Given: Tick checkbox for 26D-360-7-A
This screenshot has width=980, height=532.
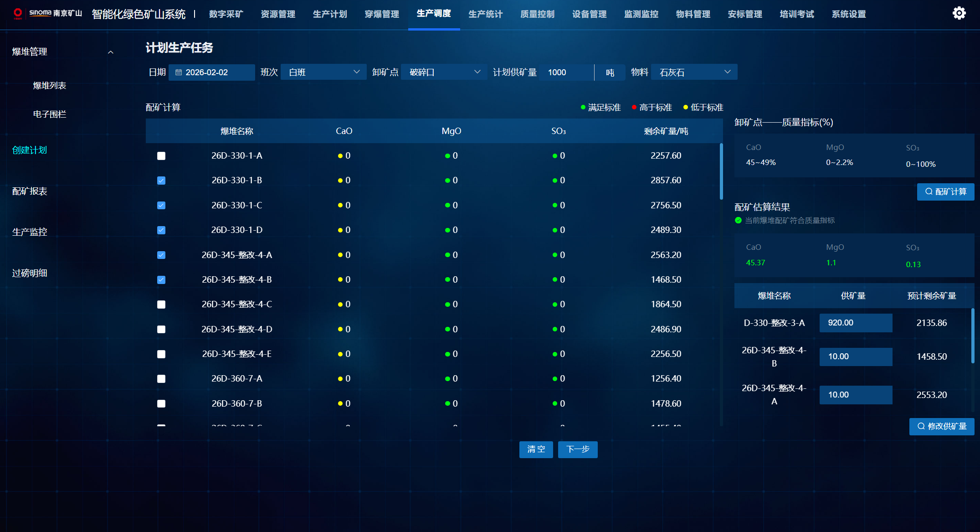Looking at the screenshot, I should click(161, 379).
